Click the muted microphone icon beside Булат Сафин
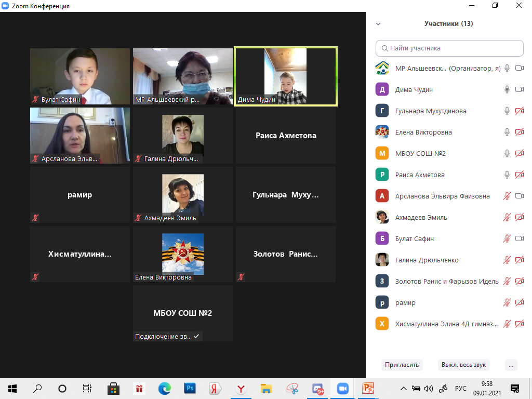Image resolution: width=532 pixels, height=399 pixels. pyautogui.click(x=507, y=238)
